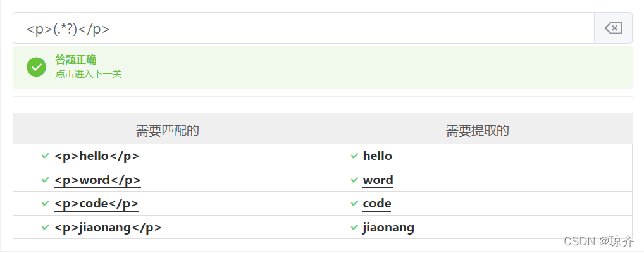Click the extracted value jiaonang

point(388,228)
